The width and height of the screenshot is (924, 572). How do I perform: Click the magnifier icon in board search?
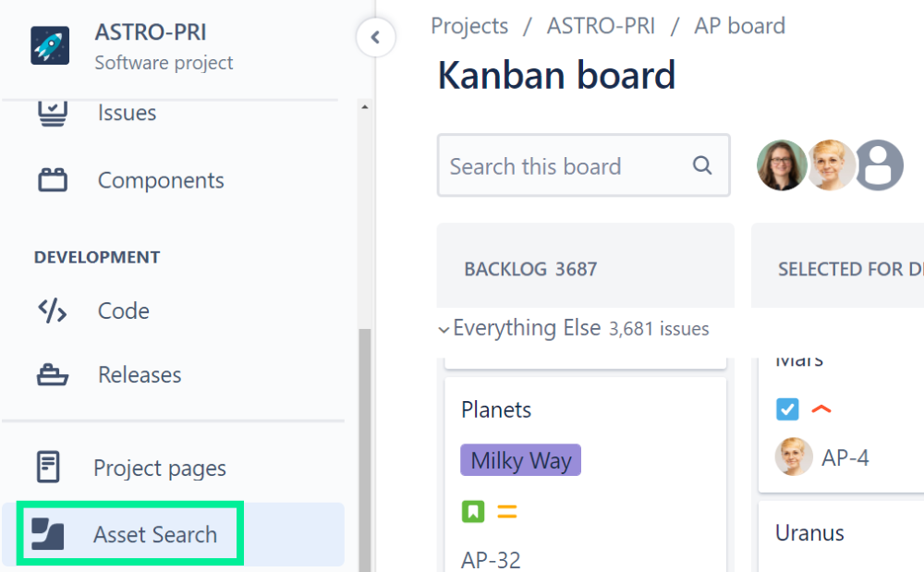click(x=702, y=165)
